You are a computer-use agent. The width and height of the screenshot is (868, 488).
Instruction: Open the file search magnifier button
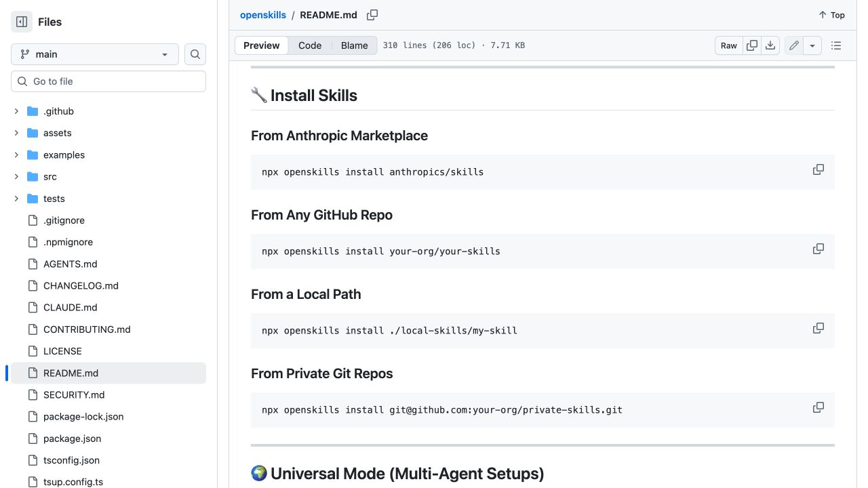click(195, 54)
